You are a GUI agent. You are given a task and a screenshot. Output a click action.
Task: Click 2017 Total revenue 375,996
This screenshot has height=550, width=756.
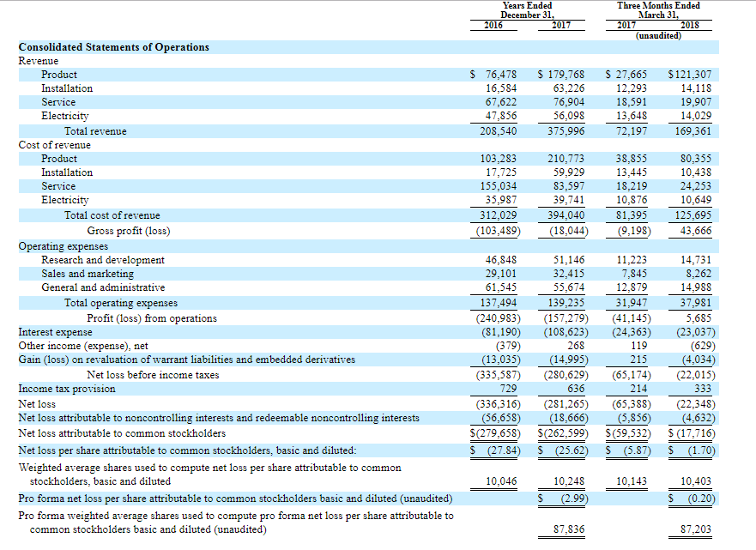pyautogui.click(x=566, y=131)
